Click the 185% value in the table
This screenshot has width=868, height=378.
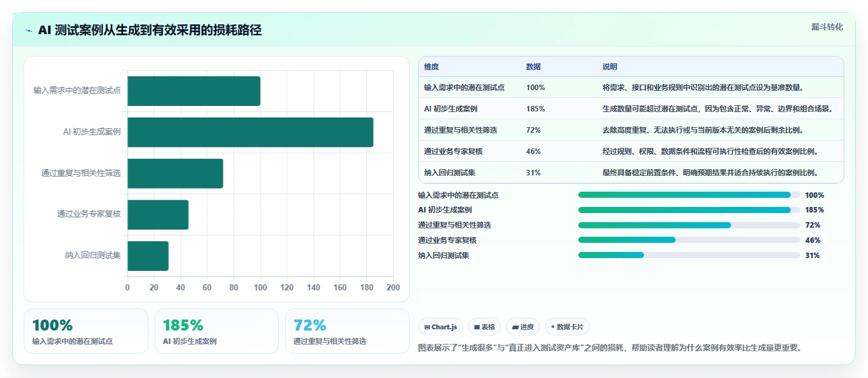coord(536,109)
